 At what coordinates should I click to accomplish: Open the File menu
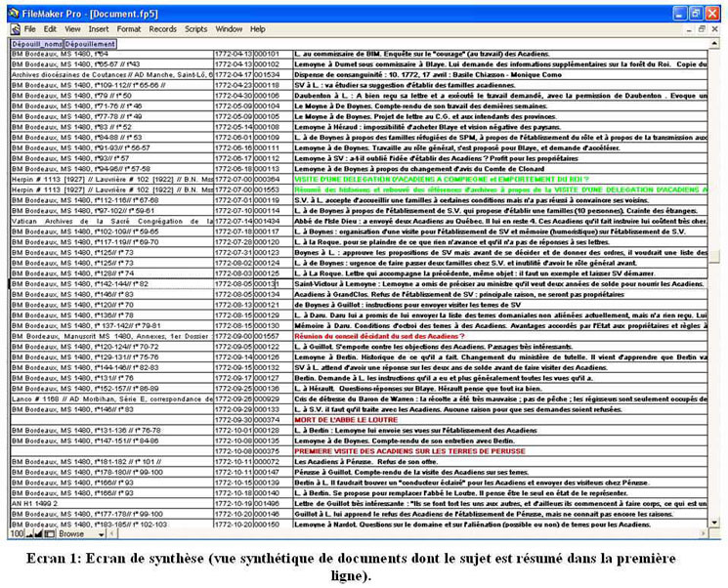point(30,28)
